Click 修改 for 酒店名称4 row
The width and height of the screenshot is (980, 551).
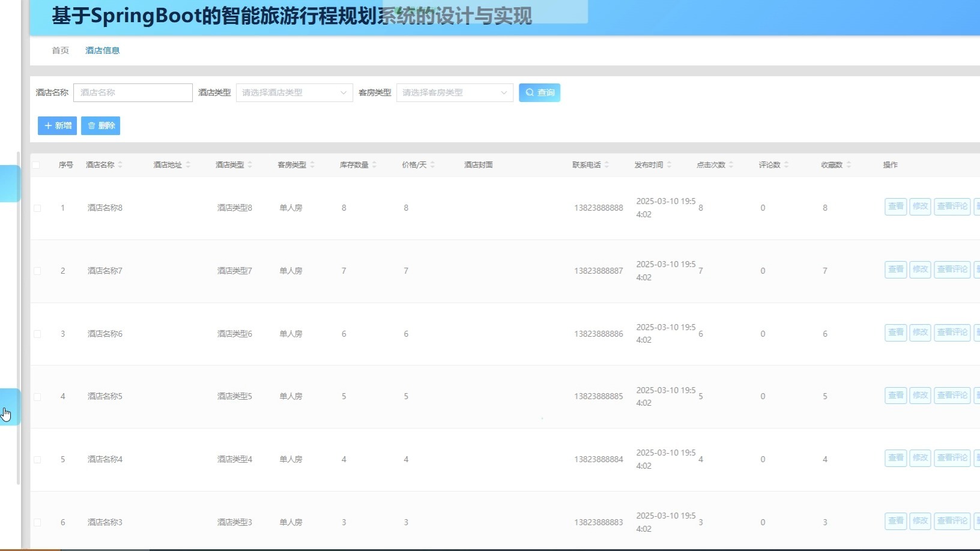coord(920,458)
